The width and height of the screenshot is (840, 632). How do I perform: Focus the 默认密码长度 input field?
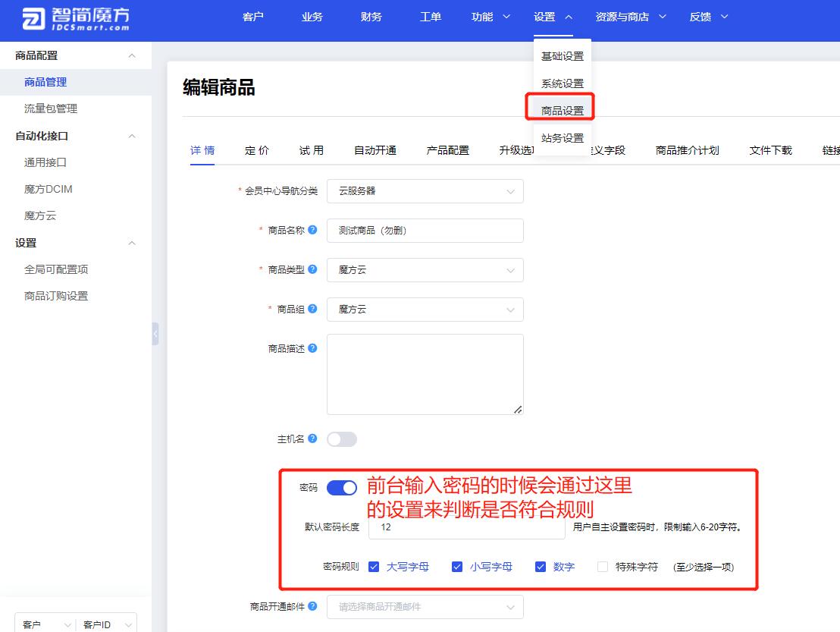point(466,527)
